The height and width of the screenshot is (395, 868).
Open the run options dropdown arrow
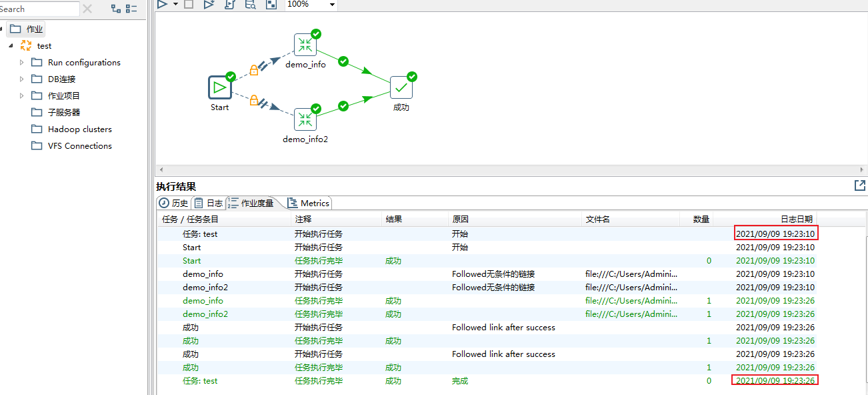(175, 4)
